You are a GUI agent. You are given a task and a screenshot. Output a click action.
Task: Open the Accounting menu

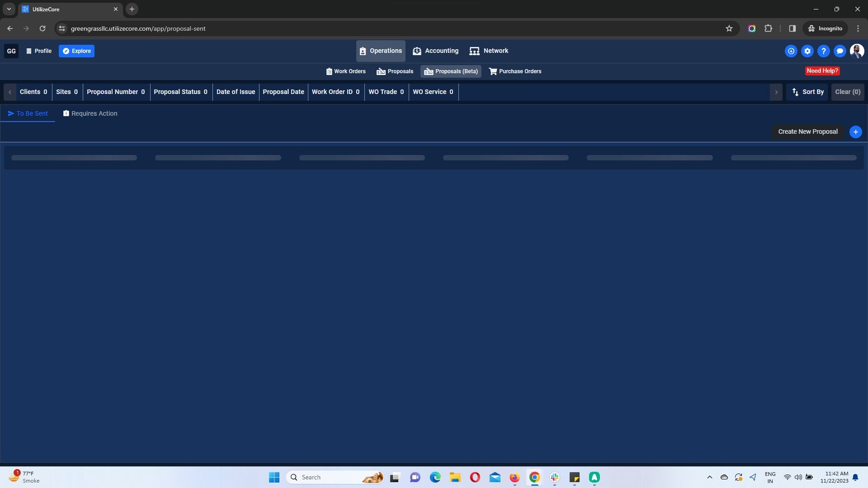click(x=435, y=51)
